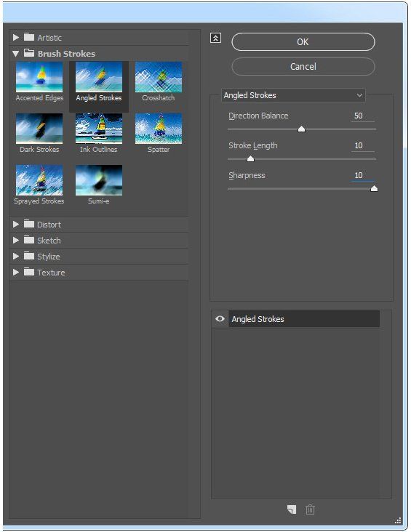Collapse the Brush Strokes category
Screen dimensions: 411x532
click(x=15, y=53)
